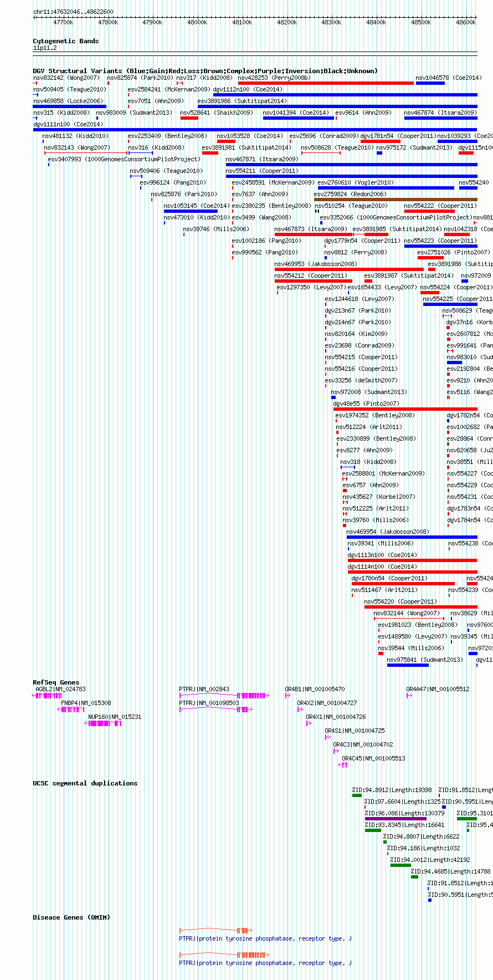Open variant esv2760610 (Vogler2010)
The width and height of the screenshot is (493, 980).
356,182
